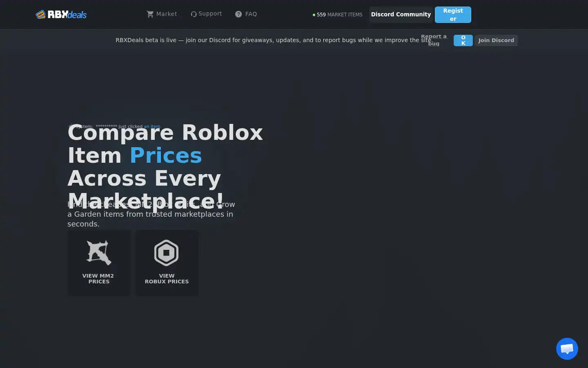This screenshot has height=368, width=588.
Task: Click the Register button
Action: click(x=453, y=15)
